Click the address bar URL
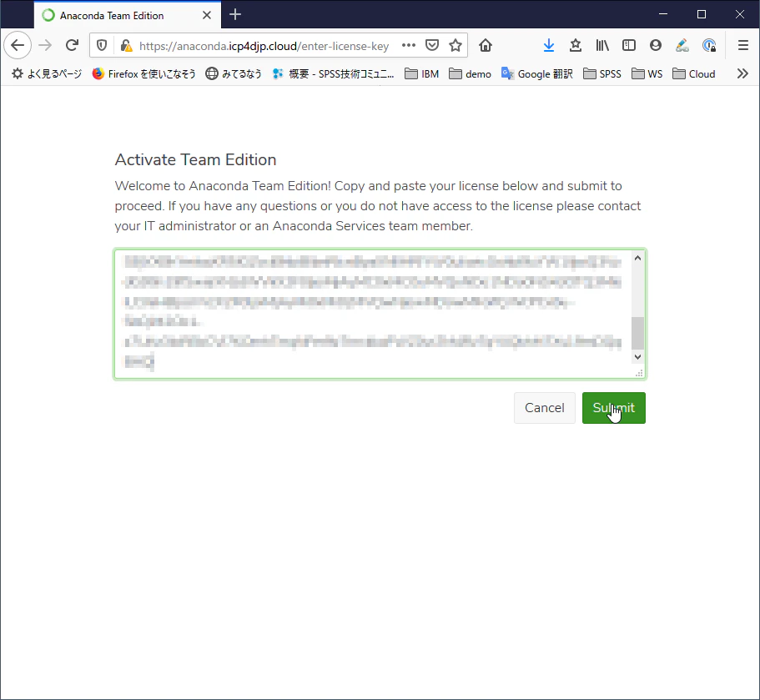The height and width of the screenshot is (700, 760). pyautogui.click(x=264, y=46)
